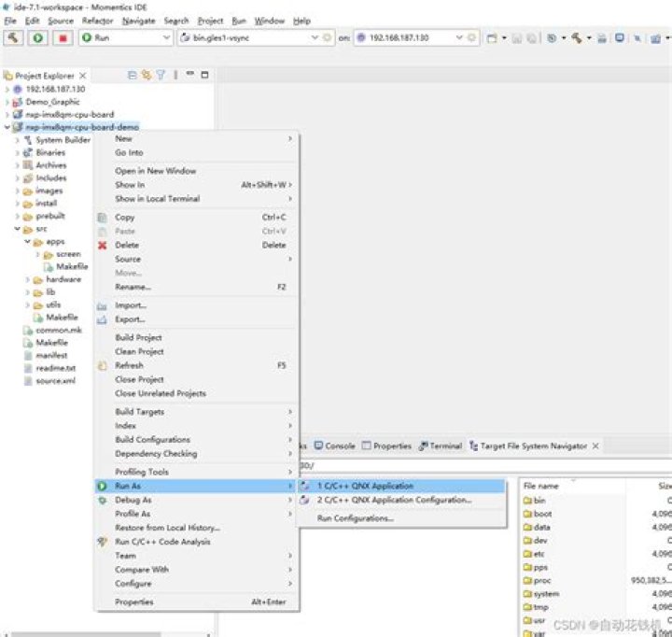
Task: Open the launch mode dropdown showing Run
Action: click(126, 37)
